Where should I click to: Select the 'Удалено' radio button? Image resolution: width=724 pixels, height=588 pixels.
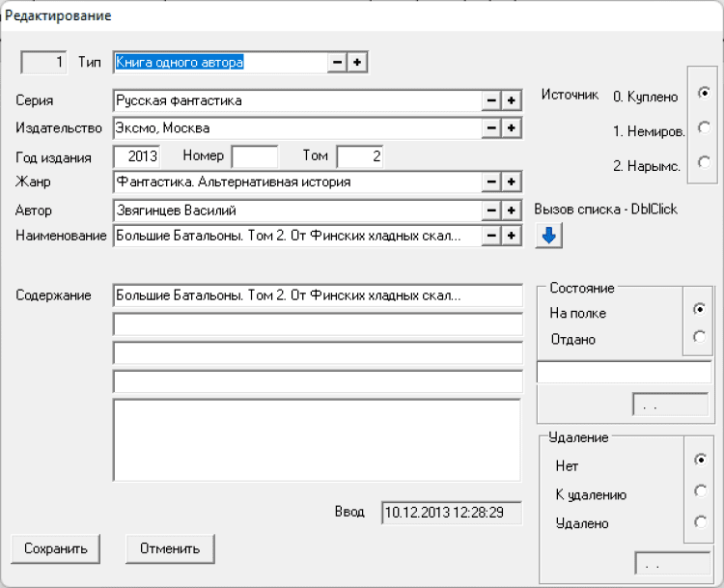click(x=699, y=521)
